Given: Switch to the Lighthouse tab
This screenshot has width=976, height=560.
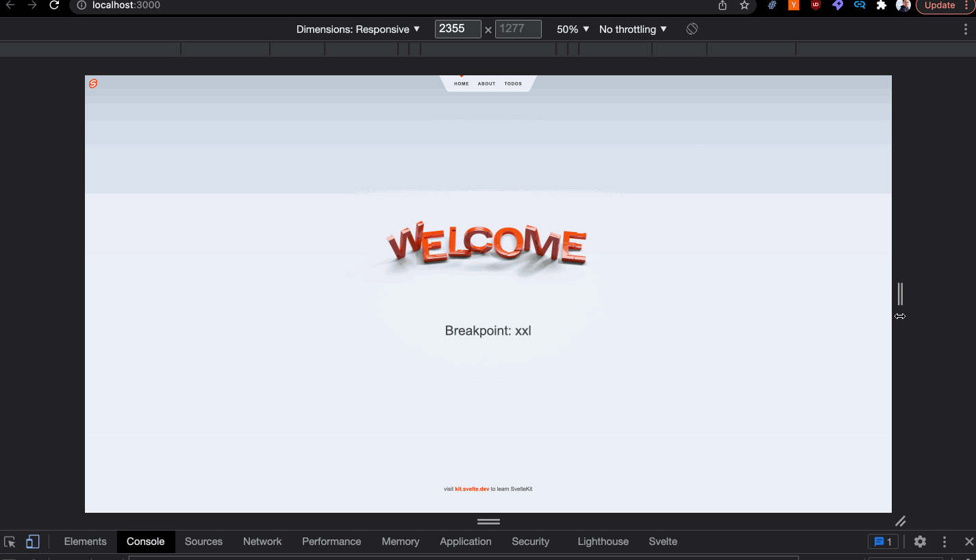Looking at the screenshot, I should [x=603, y=542].
